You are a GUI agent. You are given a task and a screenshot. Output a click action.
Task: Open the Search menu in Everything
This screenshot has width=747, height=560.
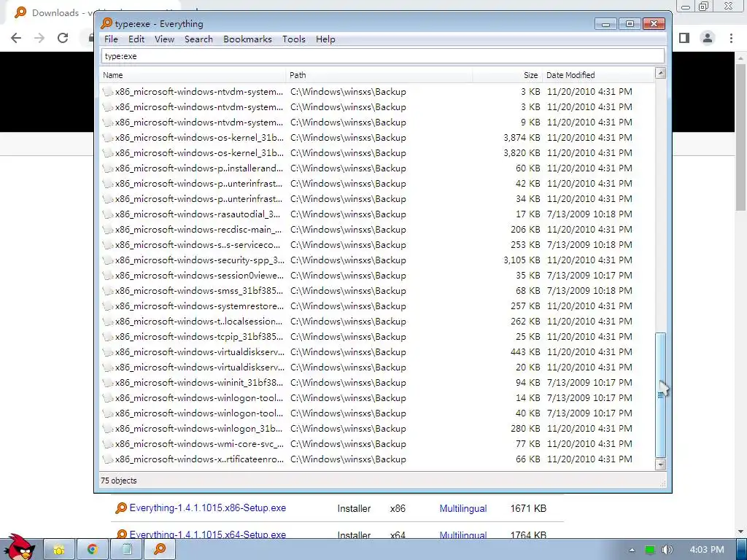point(198,39)
